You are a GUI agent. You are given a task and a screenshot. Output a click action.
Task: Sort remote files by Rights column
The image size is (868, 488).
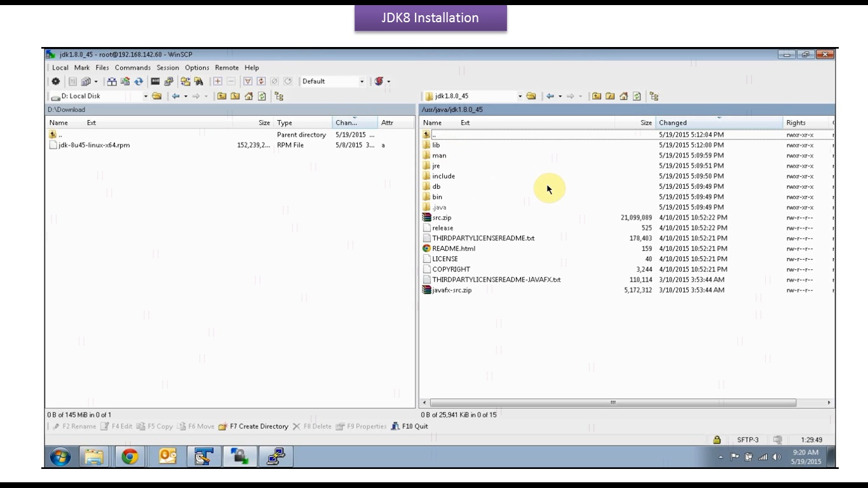click(807, 123)
